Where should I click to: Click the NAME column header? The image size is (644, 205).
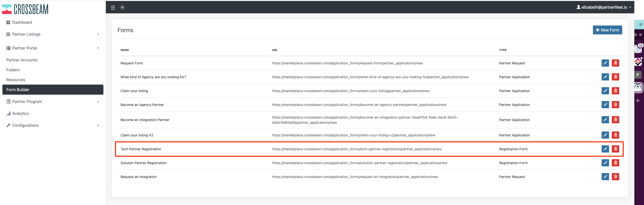coord(125,50)
